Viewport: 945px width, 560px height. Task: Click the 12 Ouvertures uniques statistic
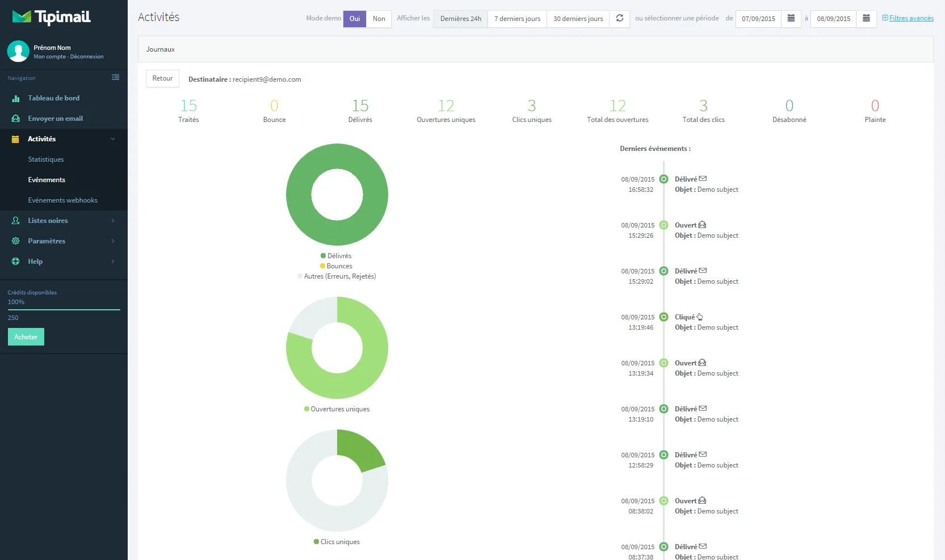pyautogui.click(x=446, y=111)
